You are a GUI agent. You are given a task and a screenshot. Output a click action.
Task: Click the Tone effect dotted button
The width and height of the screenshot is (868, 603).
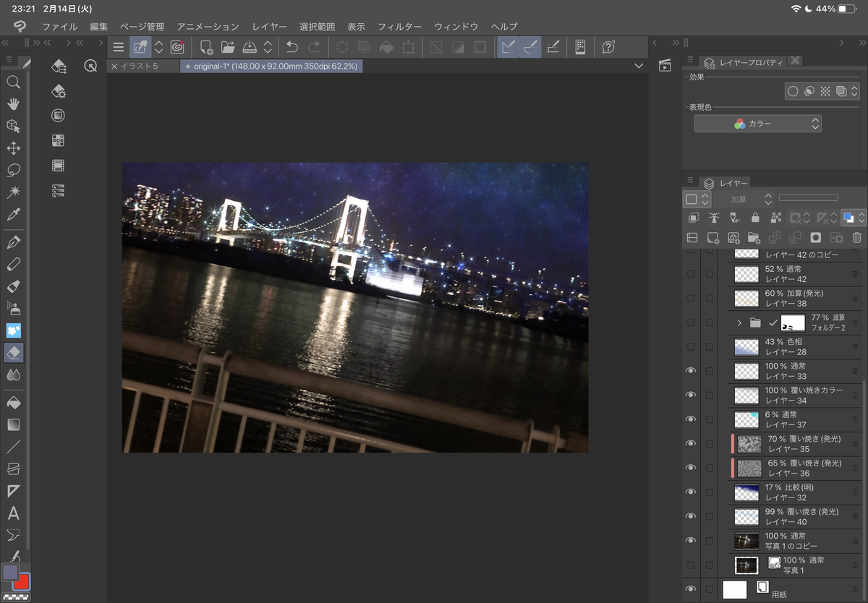coord(825,91)
